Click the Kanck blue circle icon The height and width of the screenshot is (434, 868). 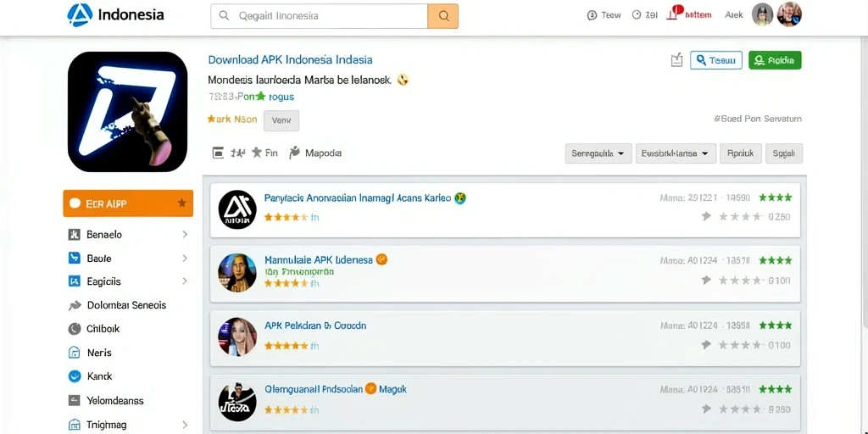75,376
